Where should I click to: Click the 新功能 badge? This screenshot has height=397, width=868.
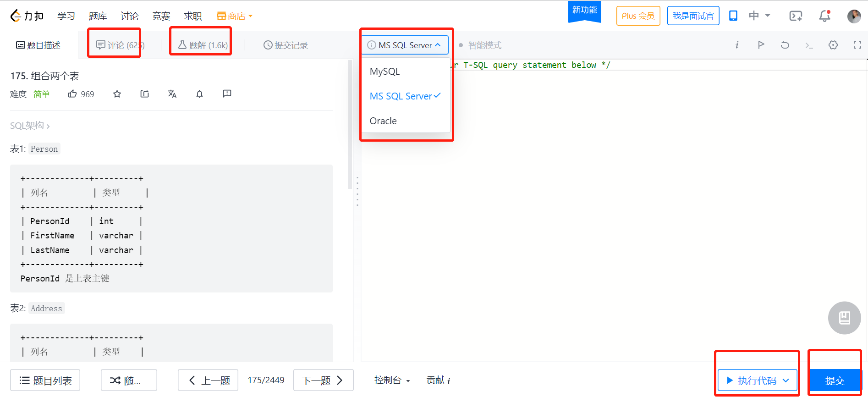coord(584,11)
